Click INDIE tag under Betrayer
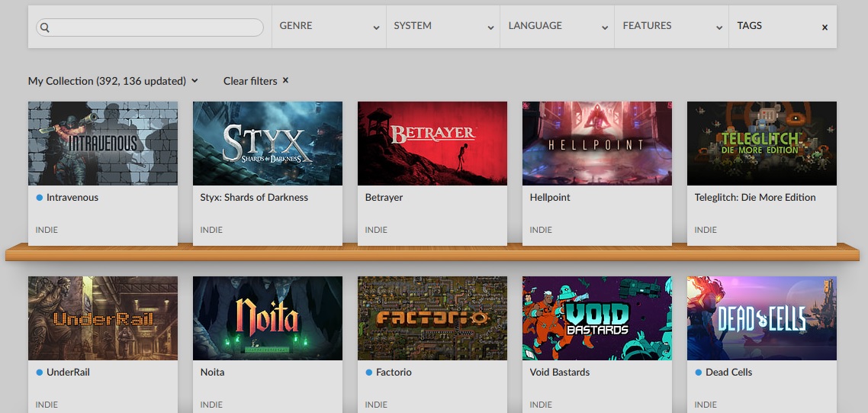Image resolution: width=868 pixels, height=413 pixels. click(376, 230)
